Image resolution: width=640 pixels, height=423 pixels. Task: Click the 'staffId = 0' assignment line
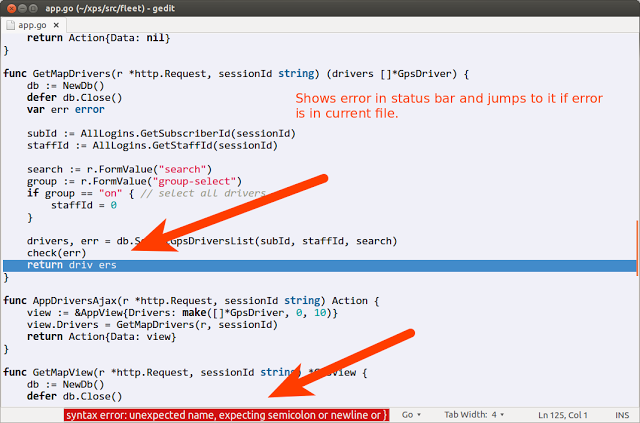click(x=84, y=205)
